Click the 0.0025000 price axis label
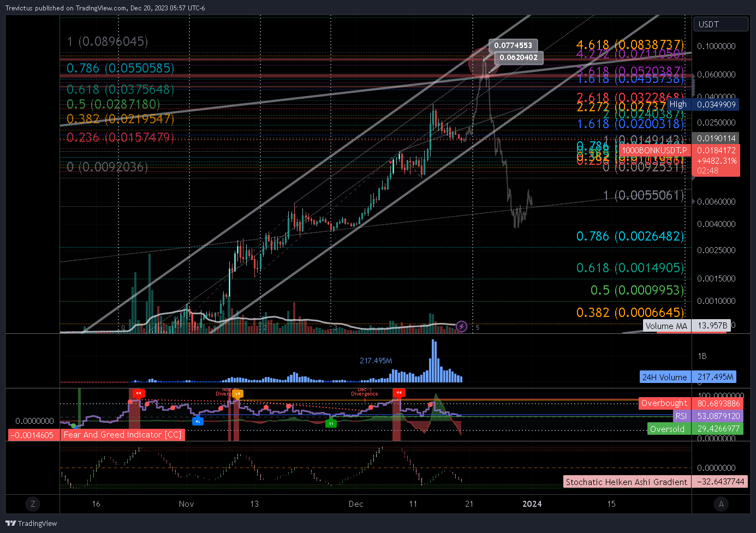The width and height of the screenshot is (756, 533). (716, 250)
